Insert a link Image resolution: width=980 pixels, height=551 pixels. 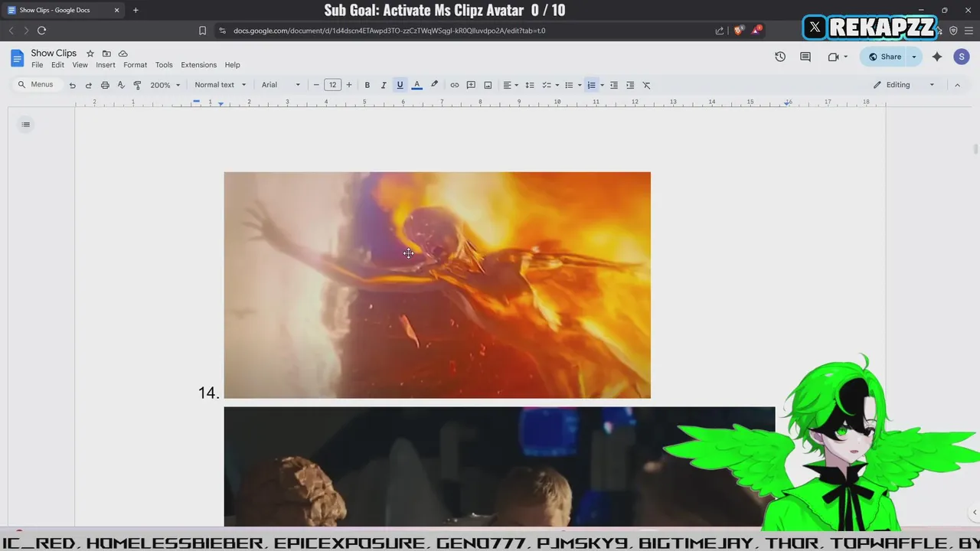(x=455, y=85)
